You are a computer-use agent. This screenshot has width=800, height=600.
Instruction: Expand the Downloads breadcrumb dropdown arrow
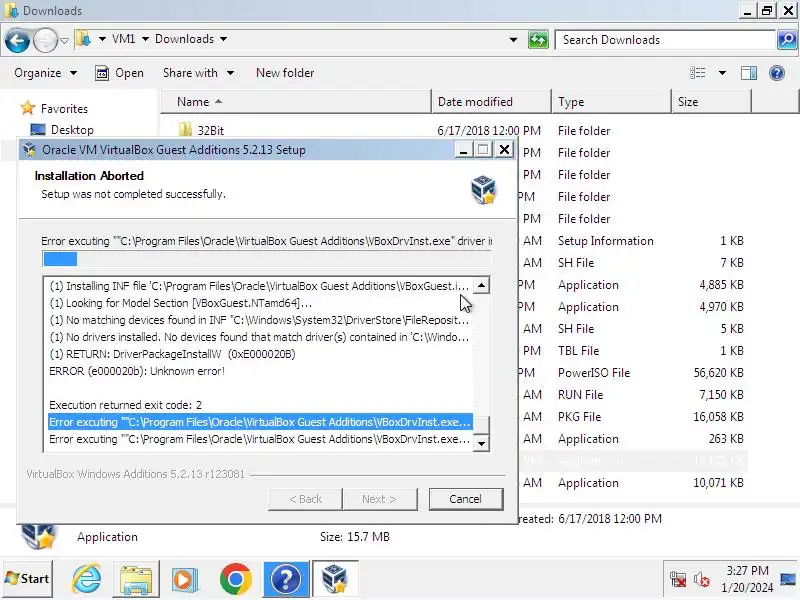tap(223, 39)
